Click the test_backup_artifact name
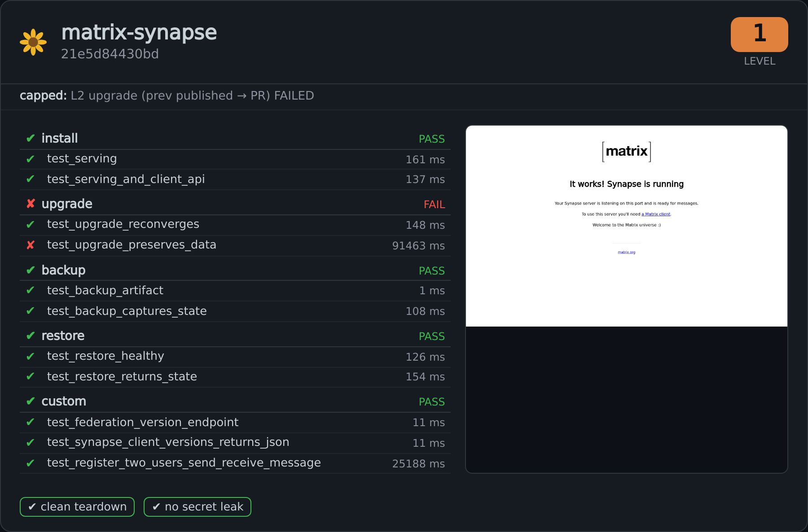Viewport: 808px width, 532px height. click(105, 291)
